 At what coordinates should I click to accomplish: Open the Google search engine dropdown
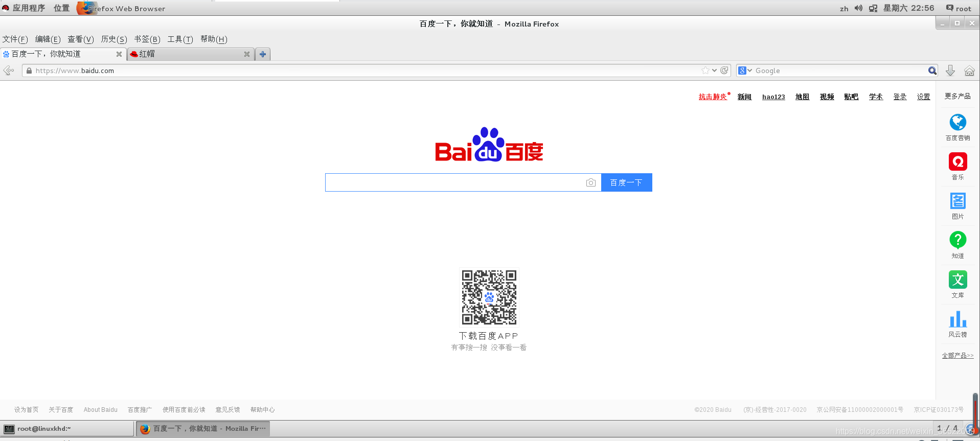[745, 71]
